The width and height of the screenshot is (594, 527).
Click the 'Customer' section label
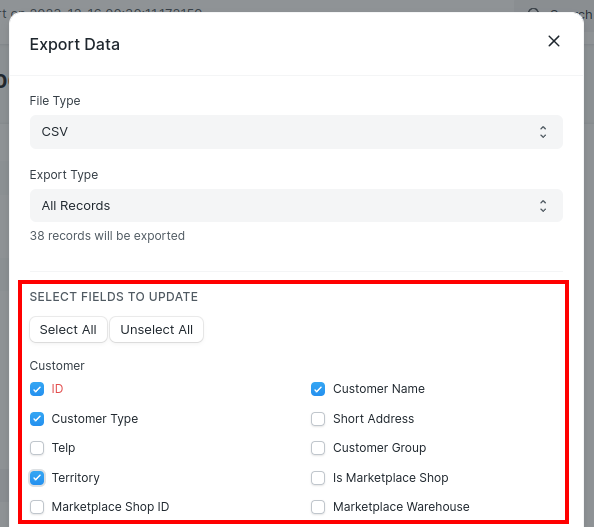pos(57,366)
